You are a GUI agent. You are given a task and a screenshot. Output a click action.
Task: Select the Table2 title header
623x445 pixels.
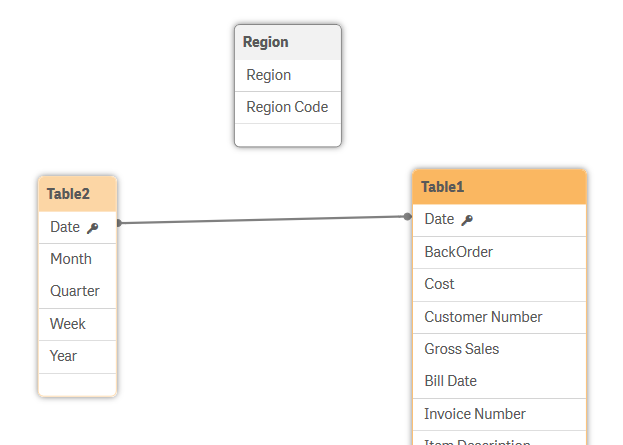(77, 193)
